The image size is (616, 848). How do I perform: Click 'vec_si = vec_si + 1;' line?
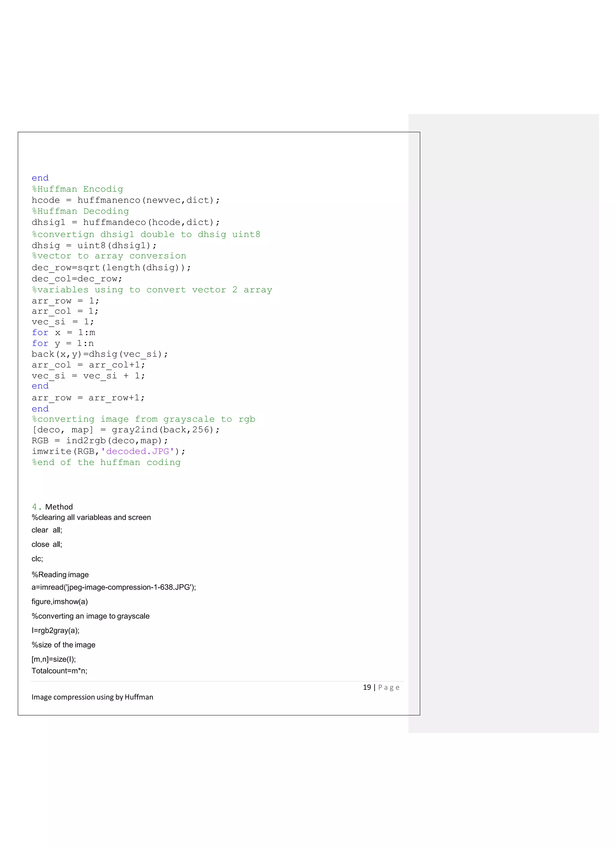pyautogui.click(x=88, y=376)
